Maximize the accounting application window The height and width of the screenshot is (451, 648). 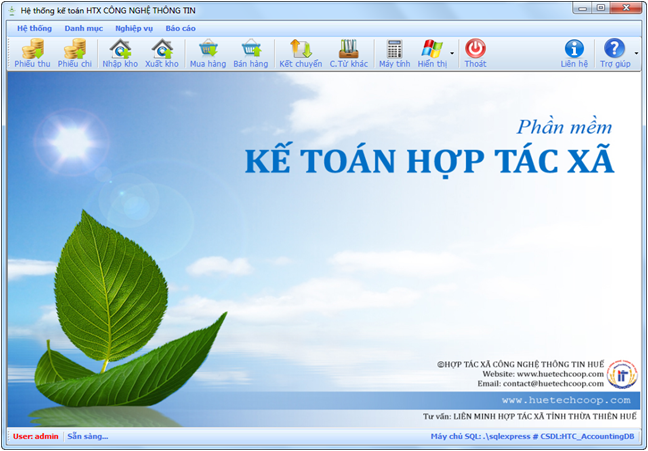tap(601, 8)
